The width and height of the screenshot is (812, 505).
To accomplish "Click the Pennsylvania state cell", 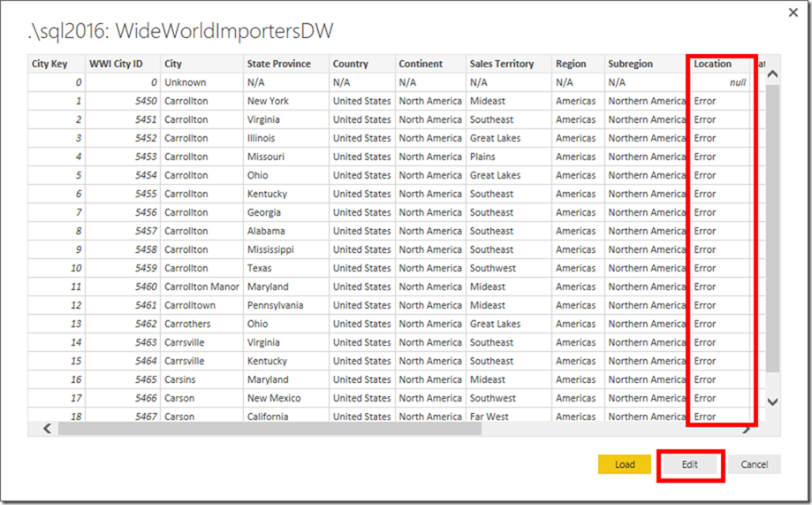I will pyautogui.click(x=286, y=305).
